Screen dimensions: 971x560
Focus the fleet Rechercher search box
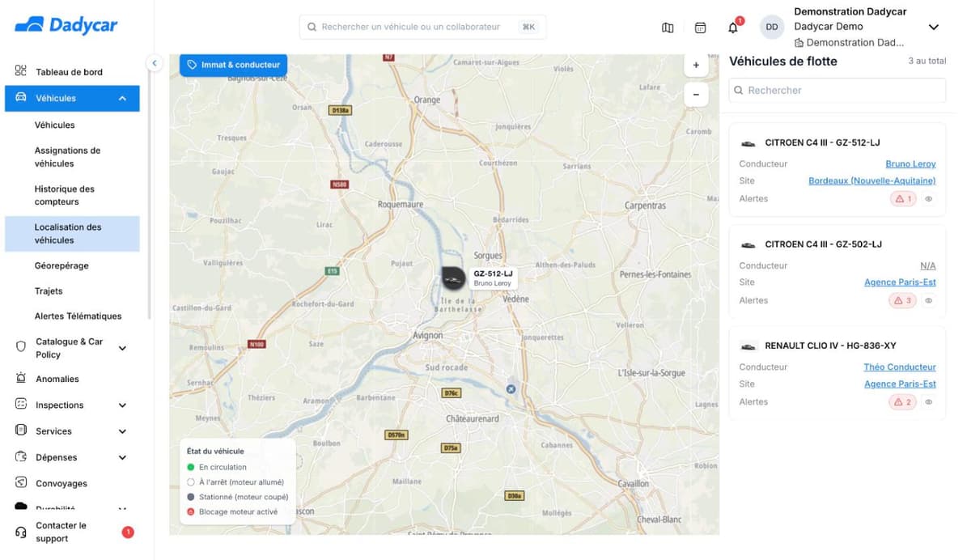pyautogui.click(x=837, y=90)
